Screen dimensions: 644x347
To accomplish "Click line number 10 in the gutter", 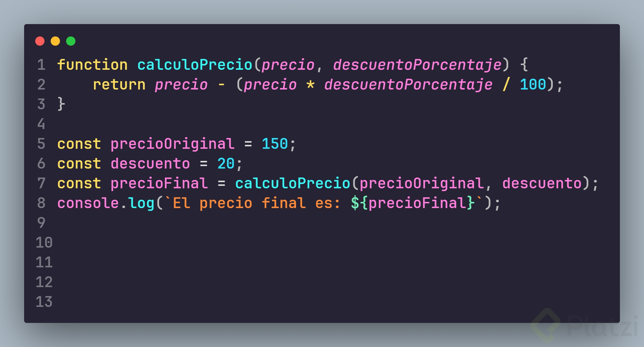I will coord(44,243).
